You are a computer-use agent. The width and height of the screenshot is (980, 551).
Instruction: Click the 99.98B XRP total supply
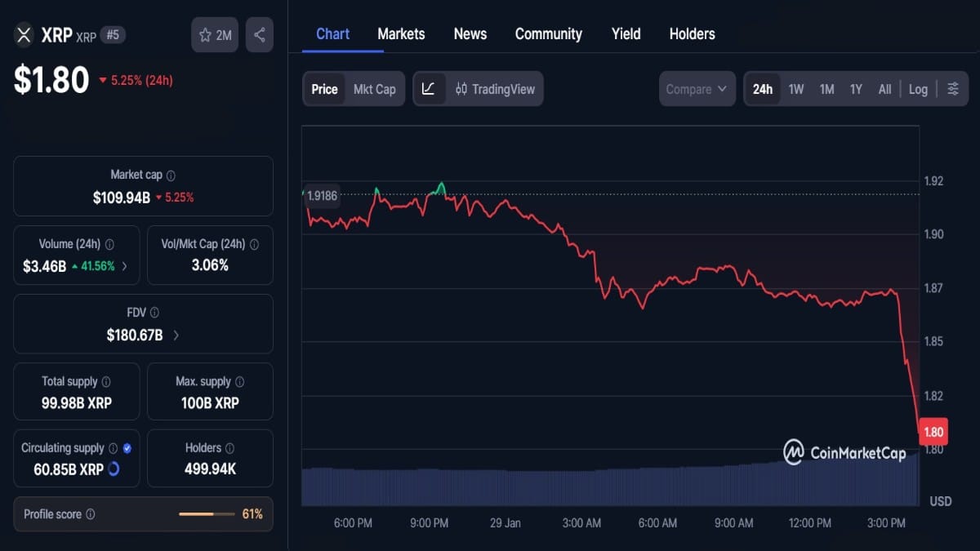(x=77, y=402)
